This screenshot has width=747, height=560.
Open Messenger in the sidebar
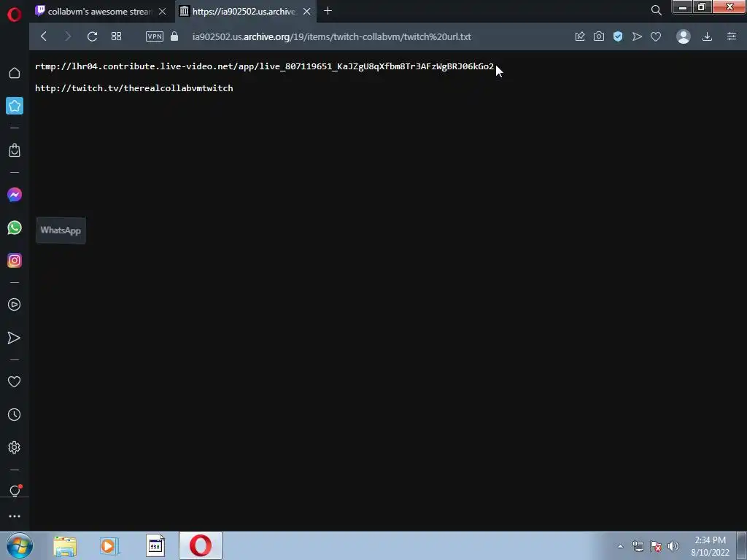click(x=15, y=195)
